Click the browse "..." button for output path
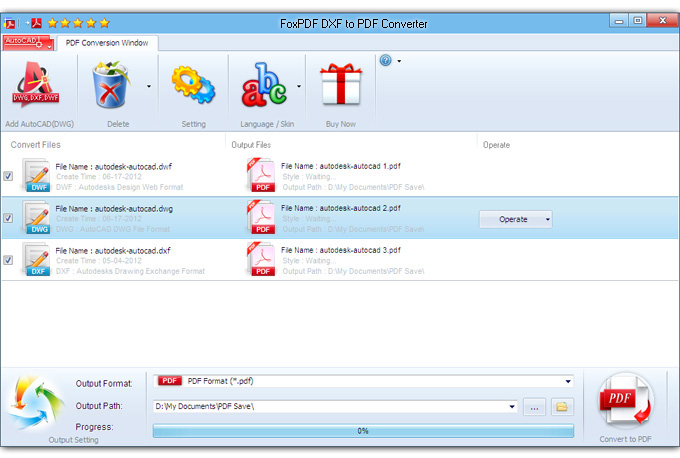The width and height of the screenshot is (680, 458). [x=534, y=407]
